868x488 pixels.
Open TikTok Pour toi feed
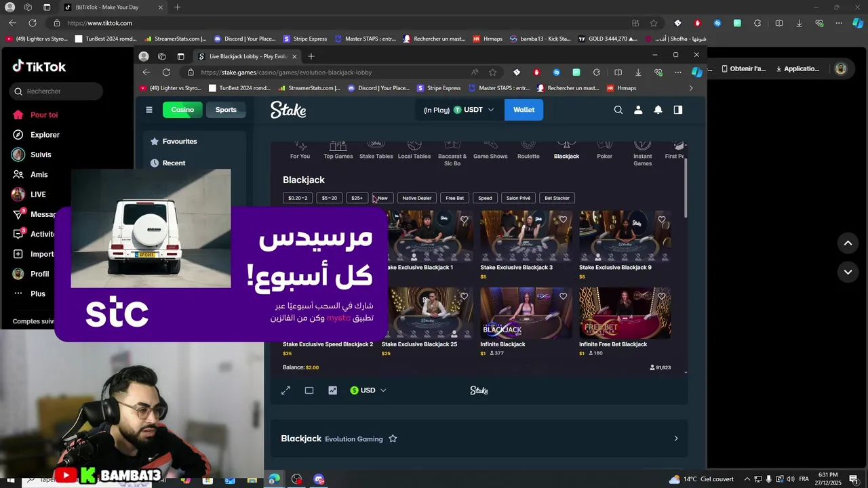click(36, 115)
